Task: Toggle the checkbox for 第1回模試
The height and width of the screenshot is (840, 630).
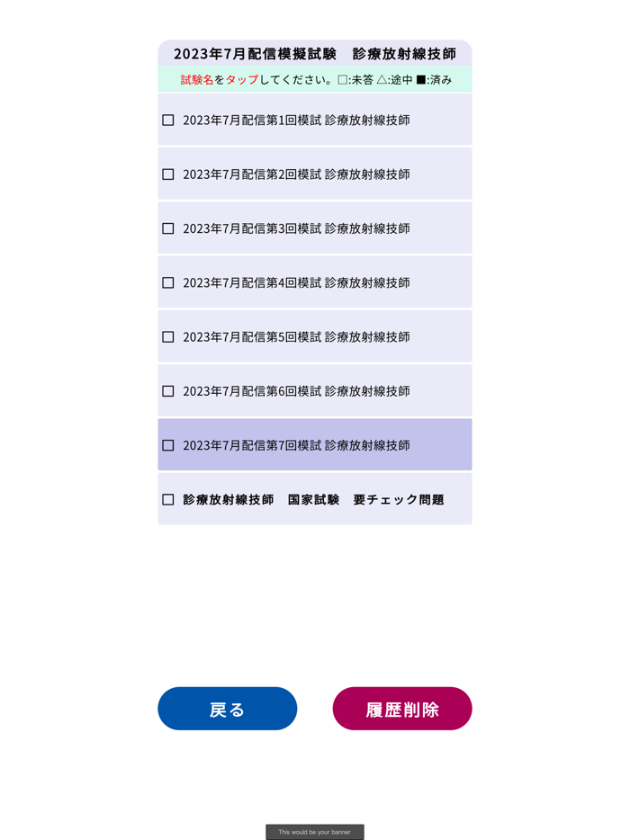Action: (167, 120)
